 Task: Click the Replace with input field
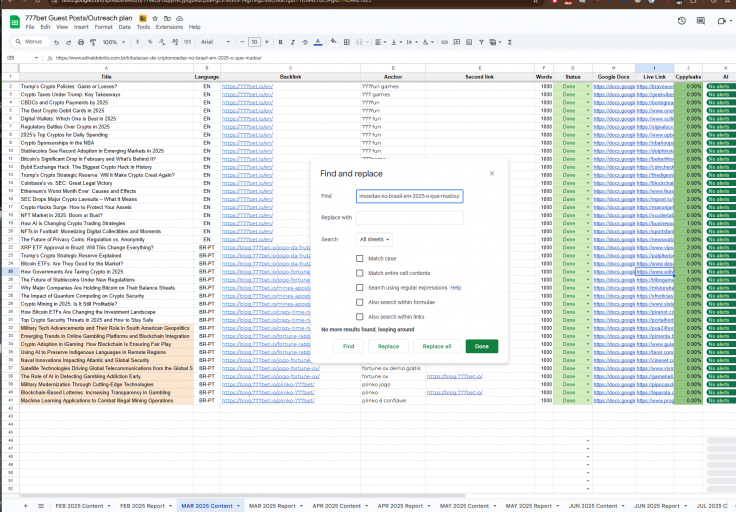pos(409,218)
